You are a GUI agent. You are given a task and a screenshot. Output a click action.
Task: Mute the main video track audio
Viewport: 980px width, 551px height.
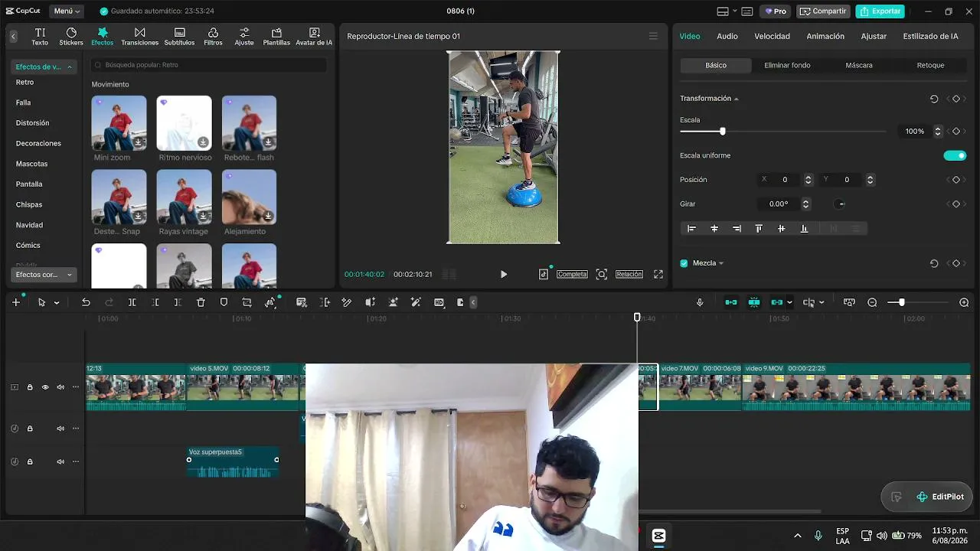60,387
